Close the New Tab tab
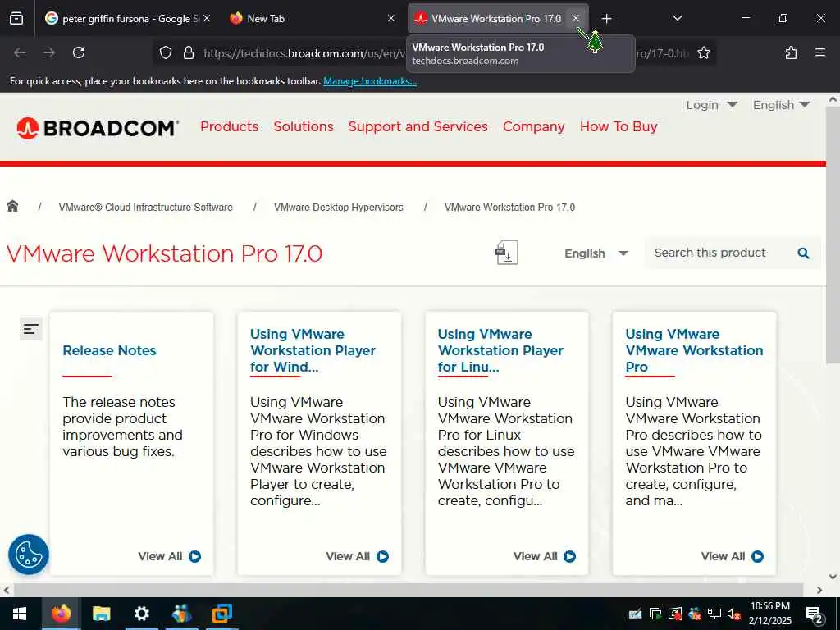840x630 pixels. (391, 19)
